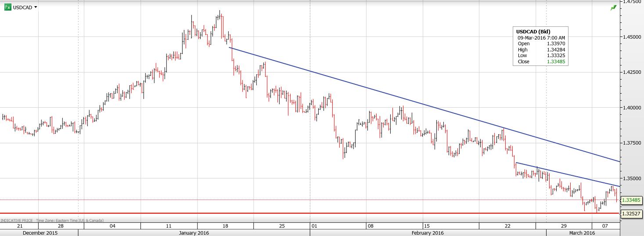Click the INDICATIVE PRICE label

(x=17, y=220)
